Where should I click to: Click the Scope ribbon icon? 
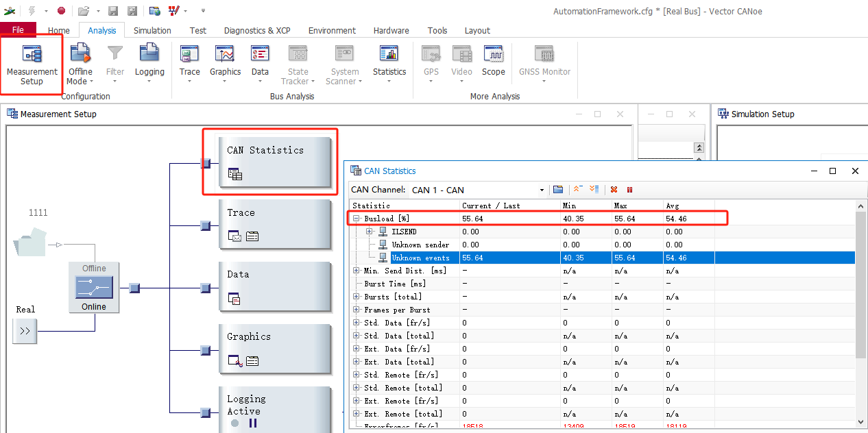click(493, 53)
